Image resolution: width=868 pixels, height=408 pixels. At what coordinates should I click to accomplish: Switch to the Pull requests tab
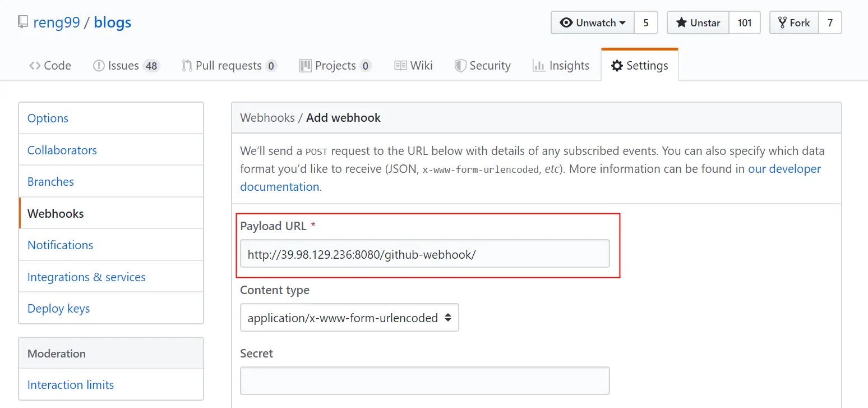229,66
